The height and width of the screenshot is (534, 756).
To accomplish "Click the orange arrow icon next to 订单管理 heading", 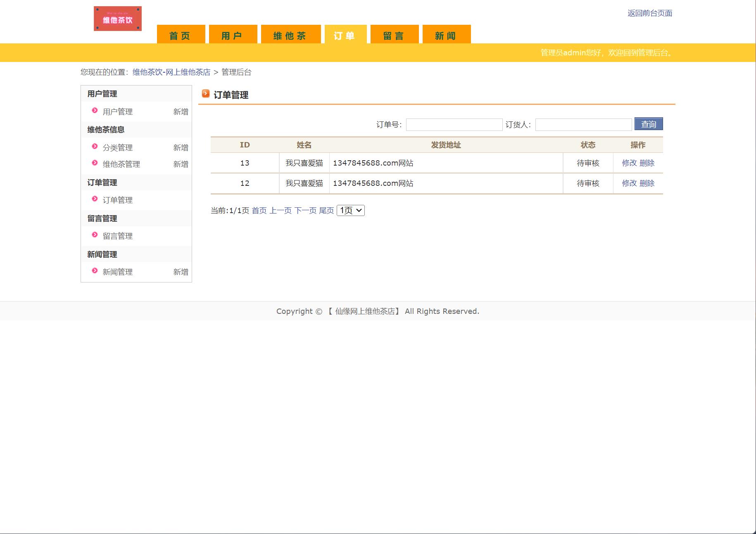I will [205, 94].
